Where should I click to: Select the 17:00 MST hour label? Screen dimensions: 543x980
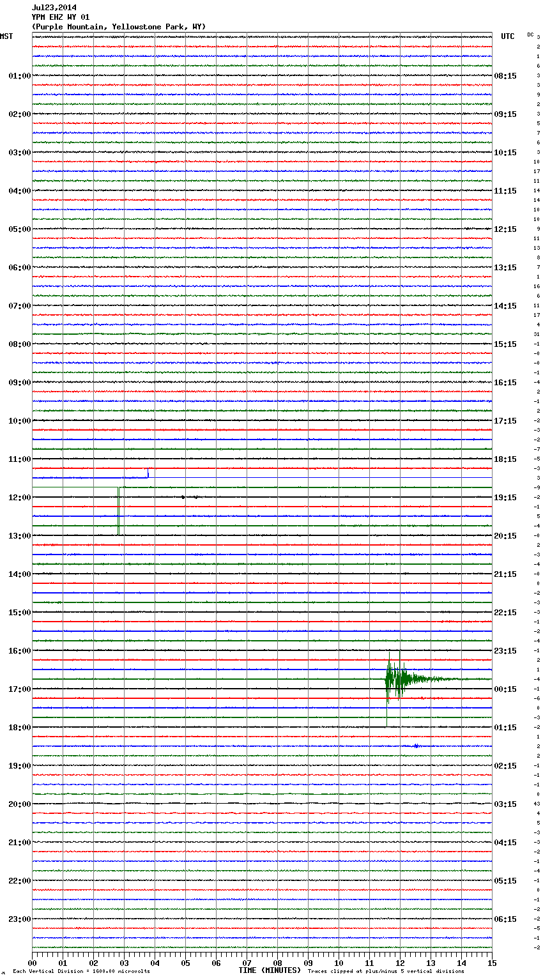19,689
